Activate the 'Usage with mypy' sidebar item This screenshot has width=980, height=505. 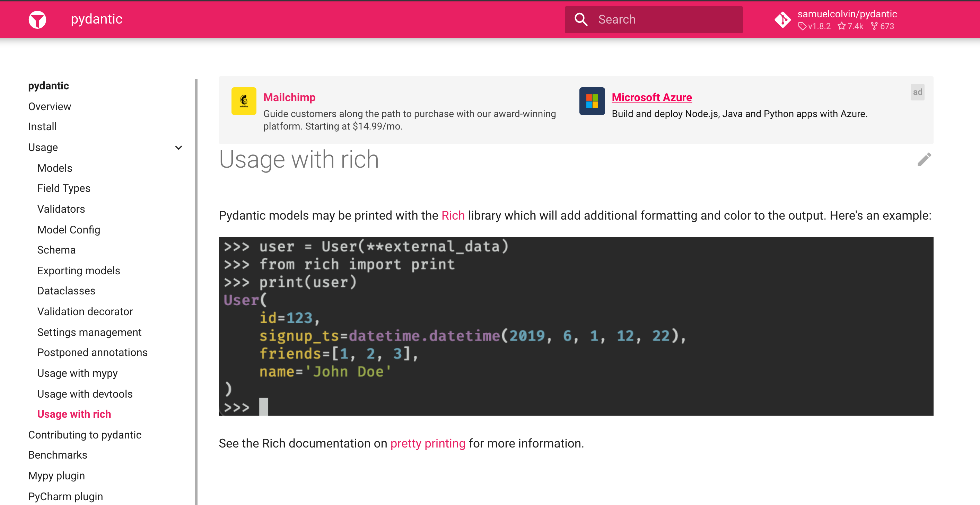(77, 373)
